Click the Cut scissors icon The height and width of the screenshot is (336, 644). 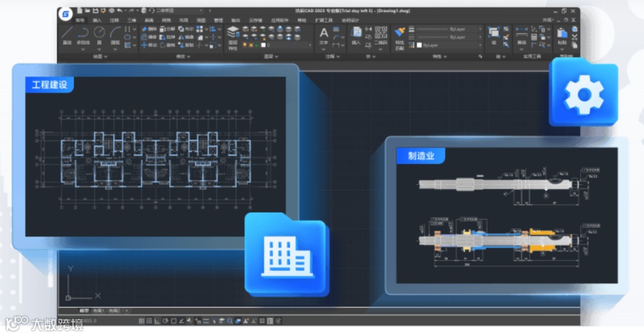point(575,38)
